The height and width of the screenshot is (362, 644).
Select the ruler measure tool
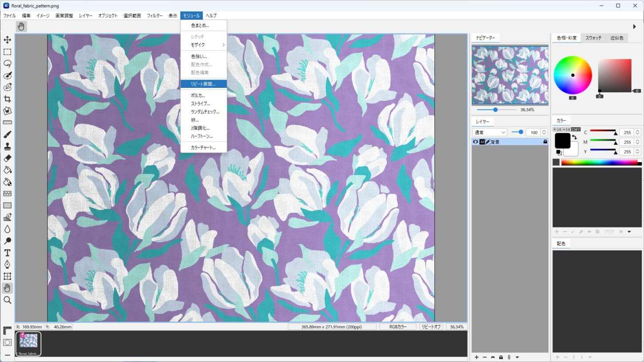pos(8,122)
